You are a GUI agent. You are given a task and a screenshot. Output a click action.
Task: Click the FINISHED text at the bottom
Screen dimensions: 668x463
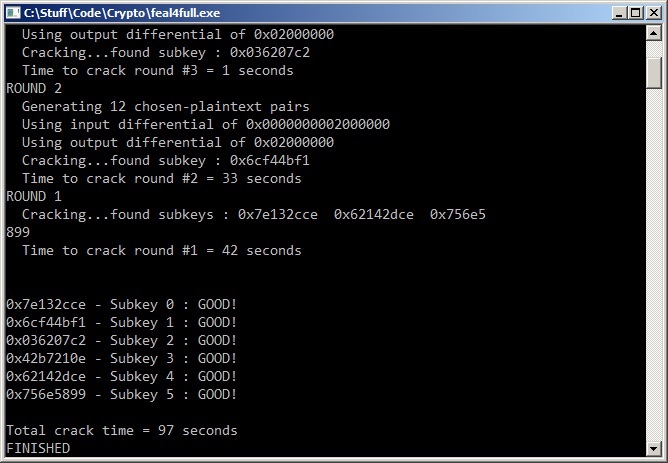click(38, 448)
